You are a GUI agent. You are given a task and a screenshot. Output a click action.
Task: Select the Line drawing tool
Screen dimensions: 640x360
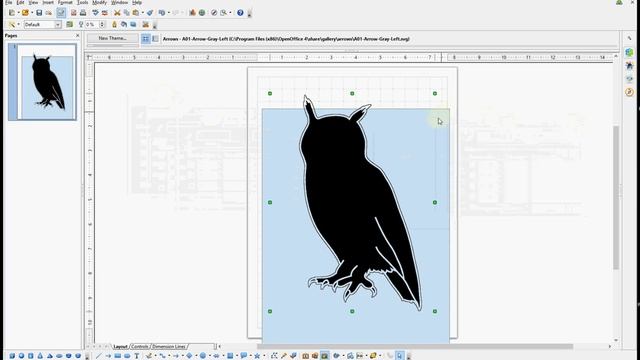click(98, 356)
